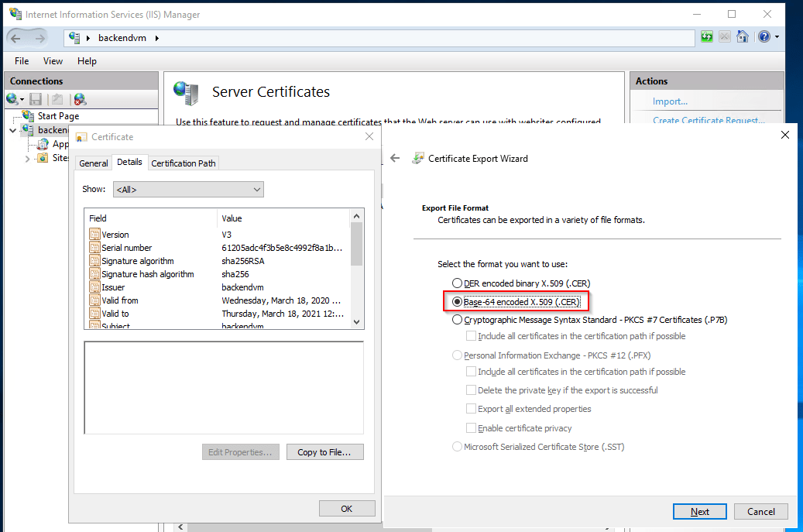Click OK in the Certificate dialog
803x532 pixels.
347,509
